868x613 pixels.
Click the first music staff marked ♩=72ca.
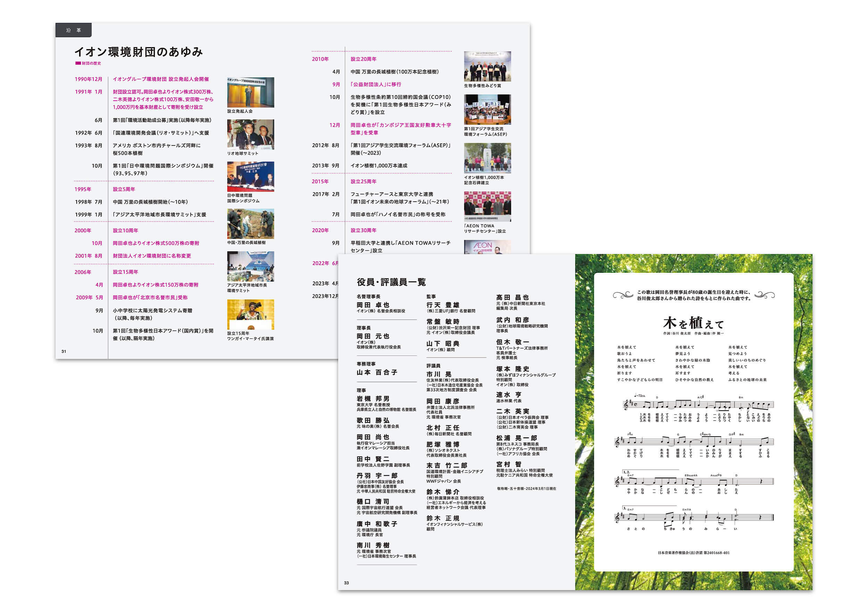698,405
